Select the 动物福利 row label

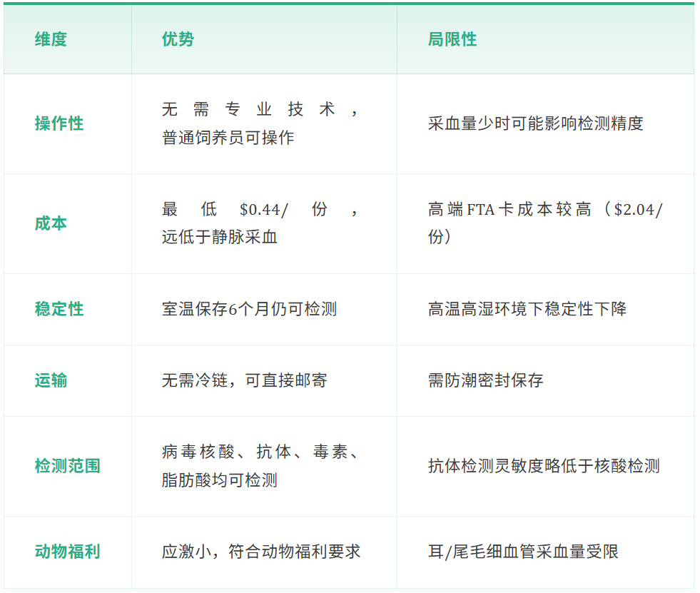click(67, 552)
